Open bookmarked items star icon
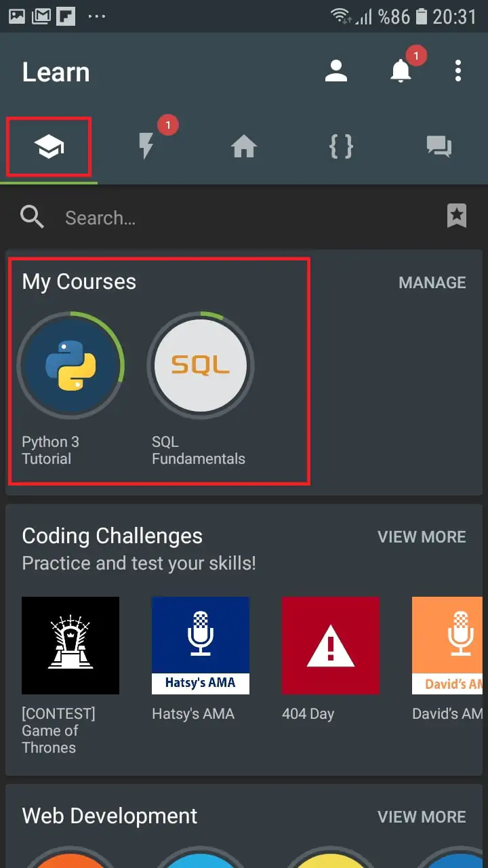The image size is (488, 868). coord(457,217)
